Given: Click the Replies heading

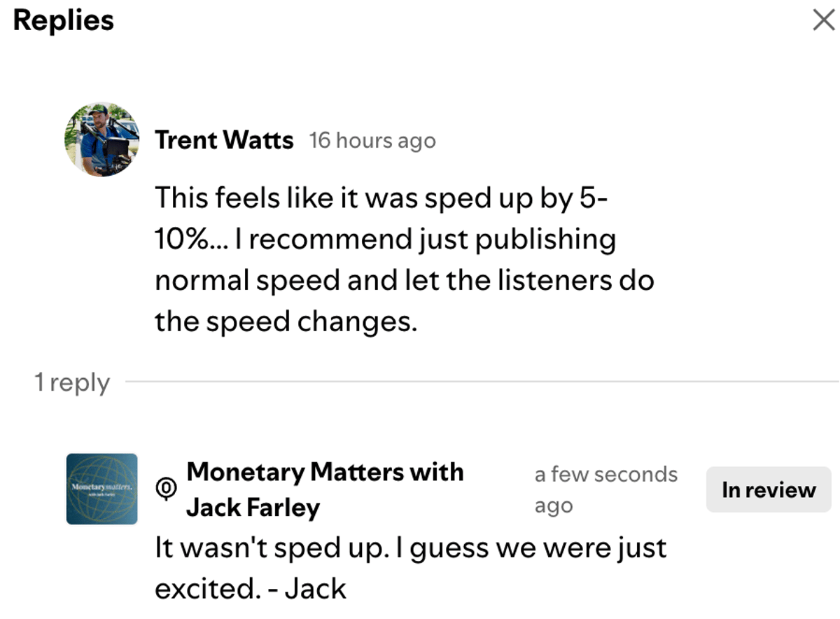Looking at the screenshot, I should [x=63, y=20].
